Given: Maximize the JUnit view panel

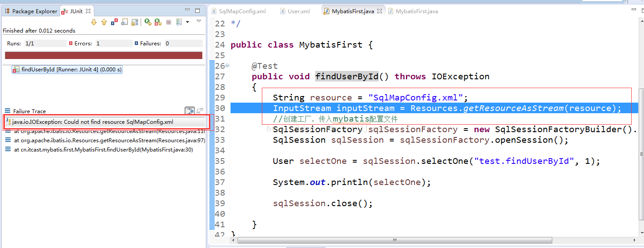Looking at the screenshot, I should coord(197,11).
